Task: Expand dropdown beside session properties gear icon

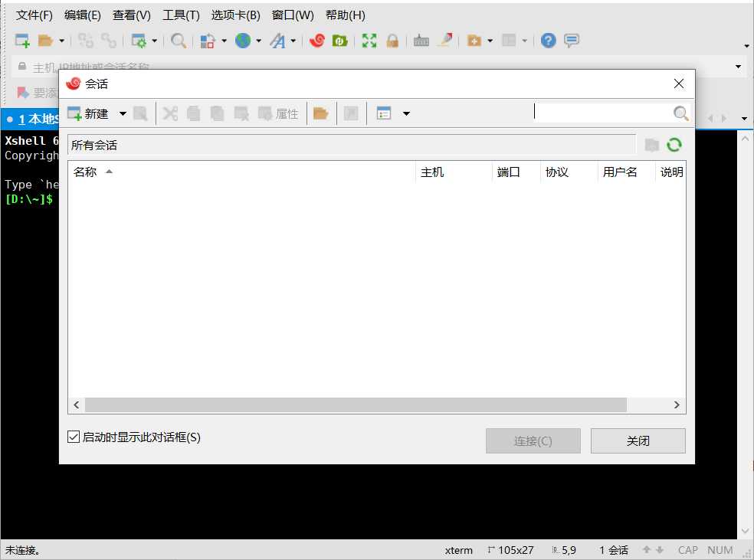Action: pyautogui.click(x=154, y=41)
